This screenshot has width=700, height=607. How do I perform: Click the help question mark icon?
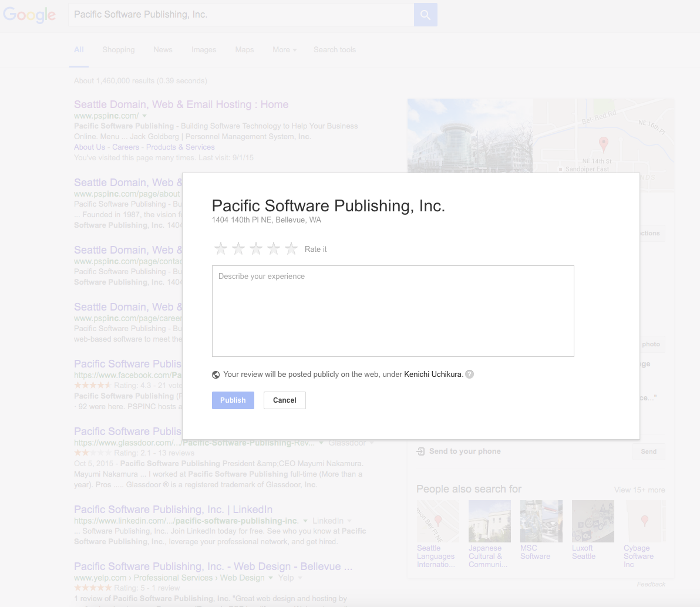470,375
